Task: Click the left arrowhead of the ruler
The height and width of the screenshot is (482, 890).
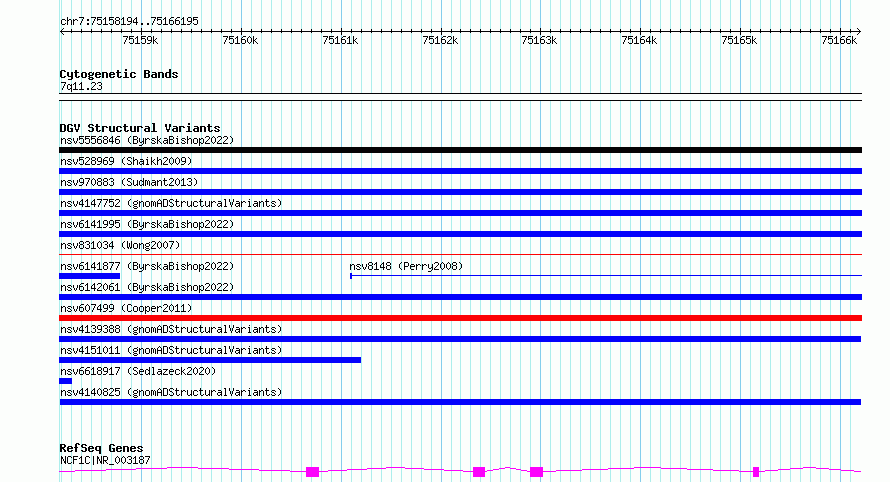Action: (62, 31)
